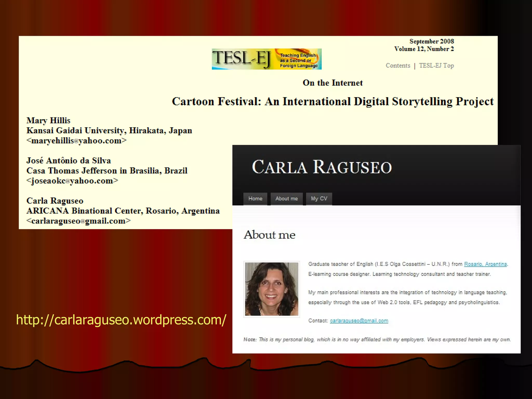532x399 pixels.
Task: Open the My CV tab
Action: (x=319, y=199)
